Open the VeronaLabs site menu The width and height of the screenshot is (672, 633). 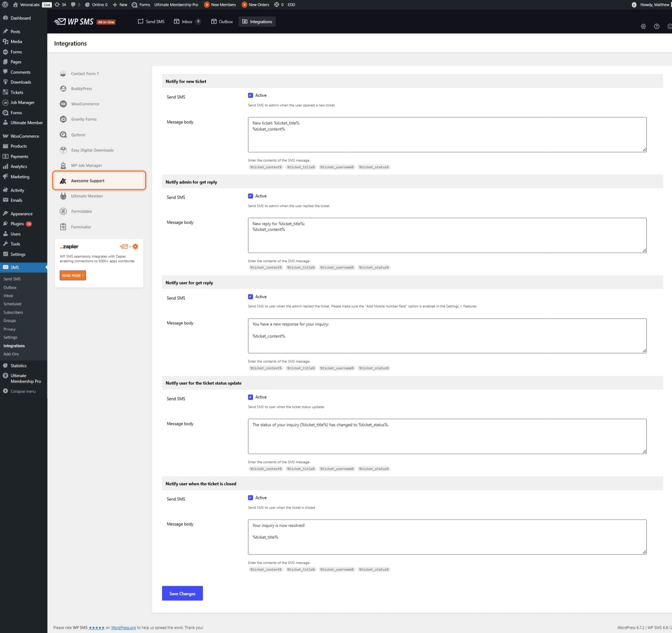pyautogui.click(x=26, y=5)
